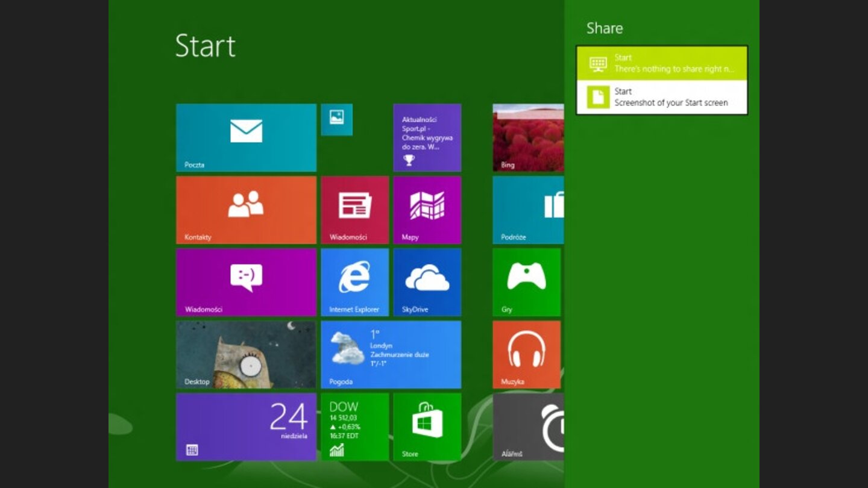Select the Mapy tile
Screen dimensions: 868x488
click(x=427, y=210)
